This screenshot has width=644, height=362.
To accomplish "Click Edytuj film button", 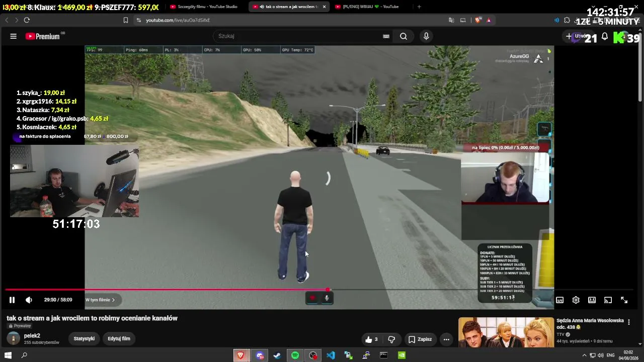I will [119, 339].
